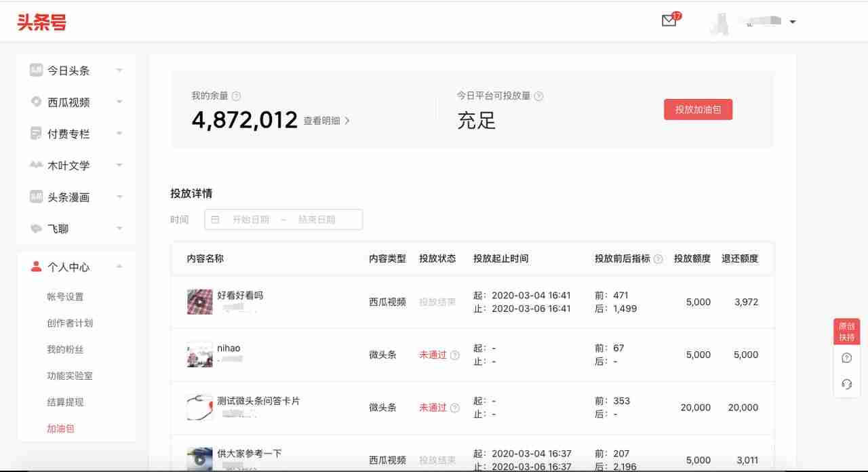Click the 原创扶持 floating button

click(846, 332)
